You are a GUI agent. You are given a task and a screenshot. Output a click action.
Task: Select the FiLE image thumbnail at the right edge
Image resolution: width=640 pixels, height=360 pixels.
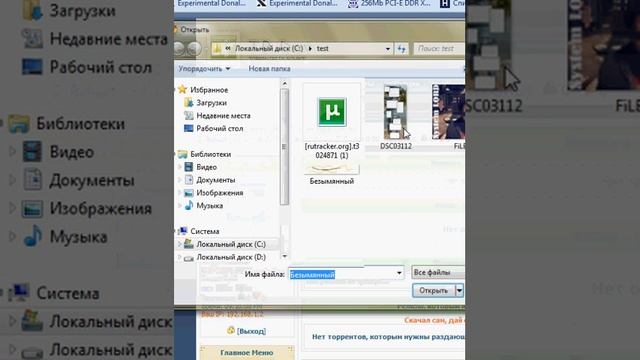448,112
